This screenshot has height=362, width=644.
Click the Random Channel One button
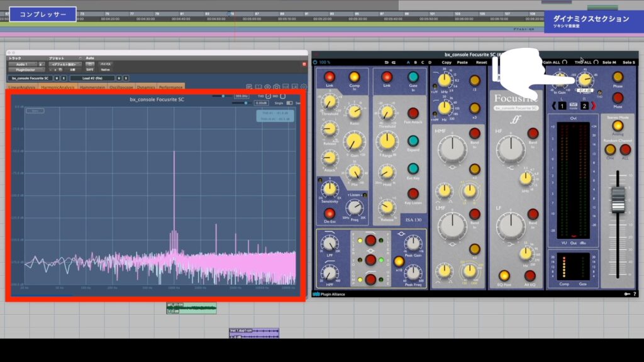point(610,150)
